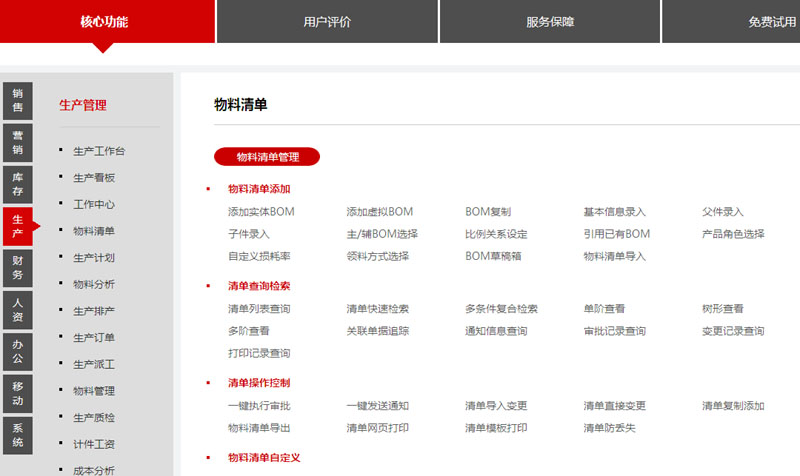Click the 添加实体BOM link

261,212
